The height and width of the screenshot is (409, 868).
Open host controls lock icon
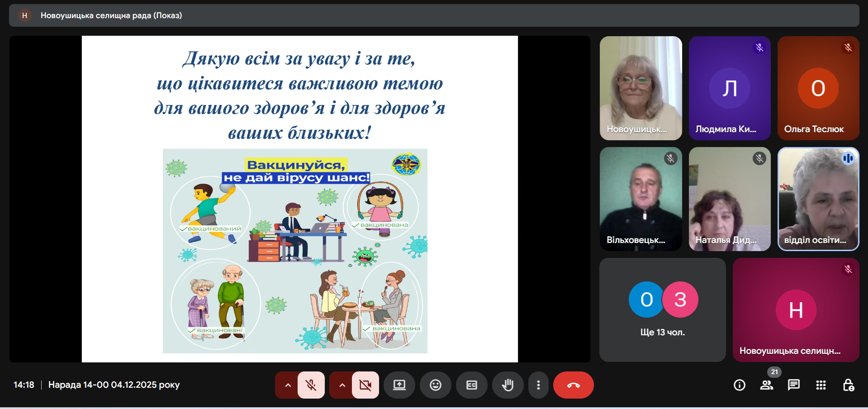(848, 385)
